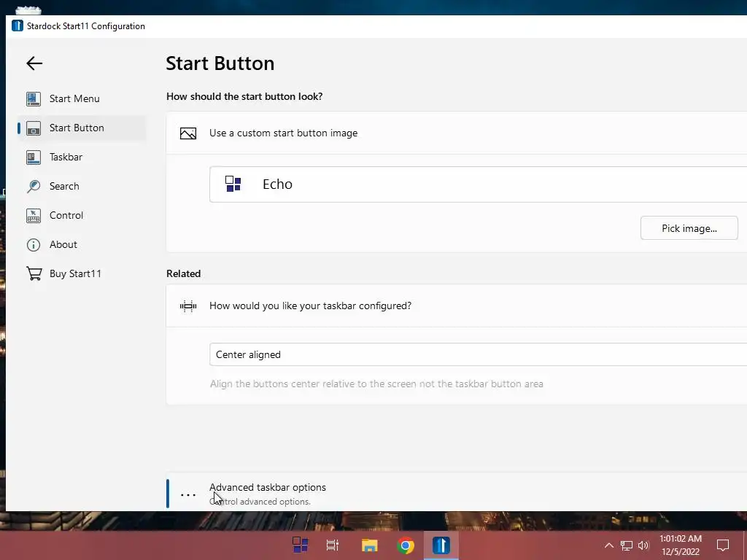The height and width of the screenshot is (560, 747).
Task: Select the Echo start button image
Action: (x=478, y=184)
